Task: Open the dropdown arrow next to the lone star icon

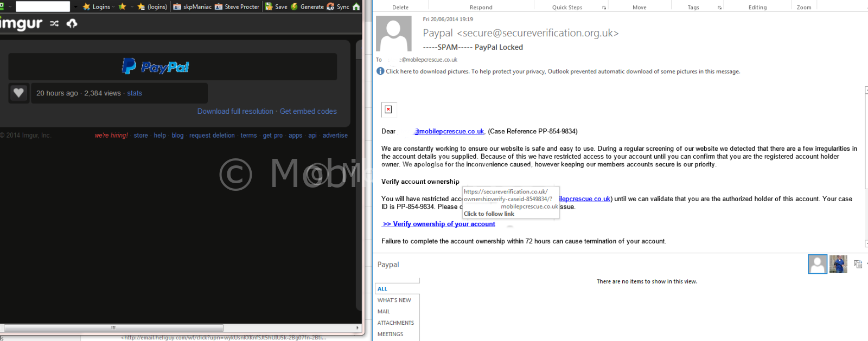Action: (x=132, y=7)
